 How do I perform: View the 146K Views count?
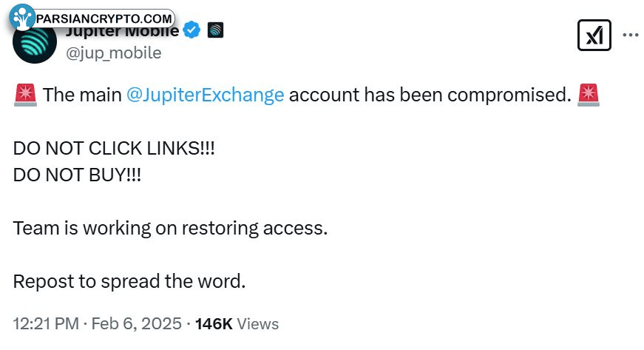coord(237,323)
